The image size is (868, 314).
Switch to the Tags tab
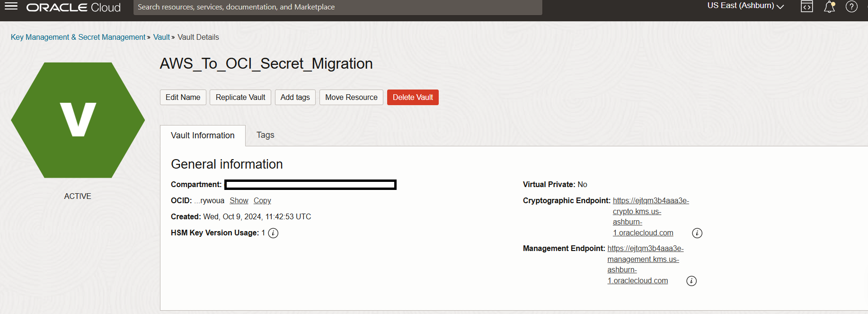[266, 135]
